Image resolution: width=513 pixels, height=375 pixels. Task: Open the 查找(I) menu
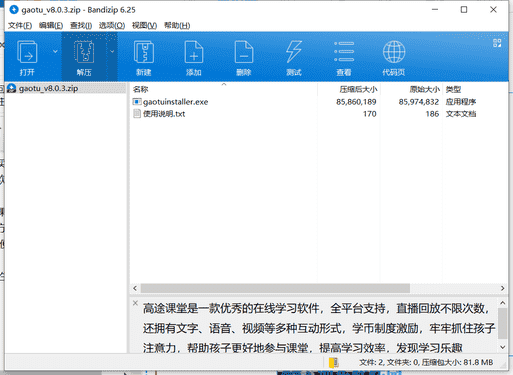tap(81, 26)
